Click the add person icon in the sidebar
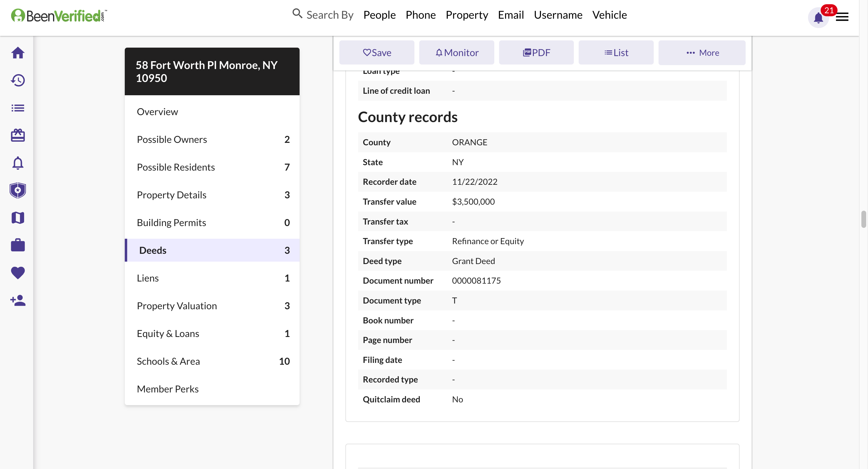Viewport: 868px width, 469px height. click(17, 300)
